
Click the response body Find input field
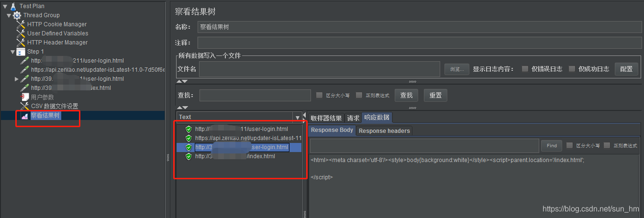tap(424, 146)
